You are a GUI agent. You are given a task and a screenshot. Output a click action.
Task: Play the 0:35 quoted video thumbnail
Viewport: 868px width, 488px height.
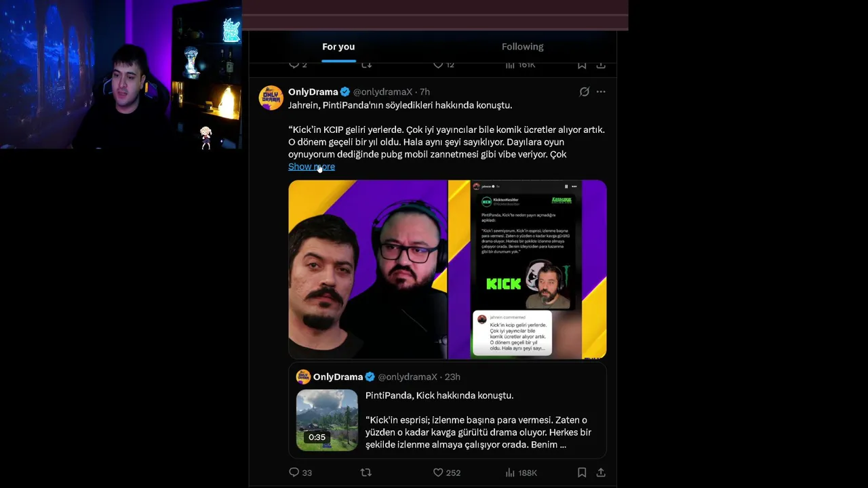click(327, 420)
